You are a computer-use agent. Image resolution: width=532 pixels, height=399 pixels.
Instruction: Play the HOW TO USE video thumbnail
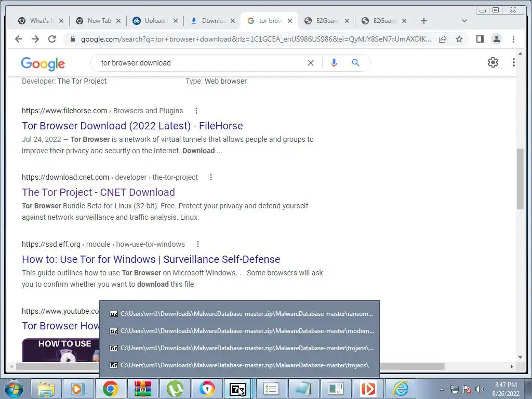61,350
